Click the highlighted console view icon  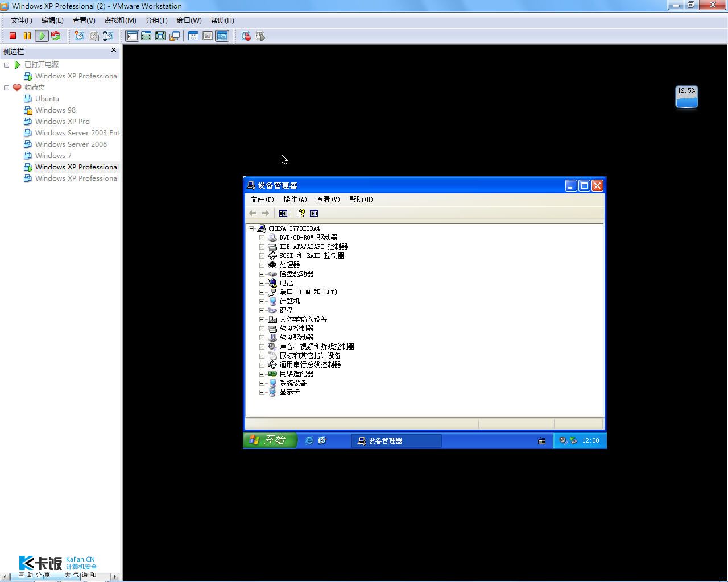click(222, 36)
